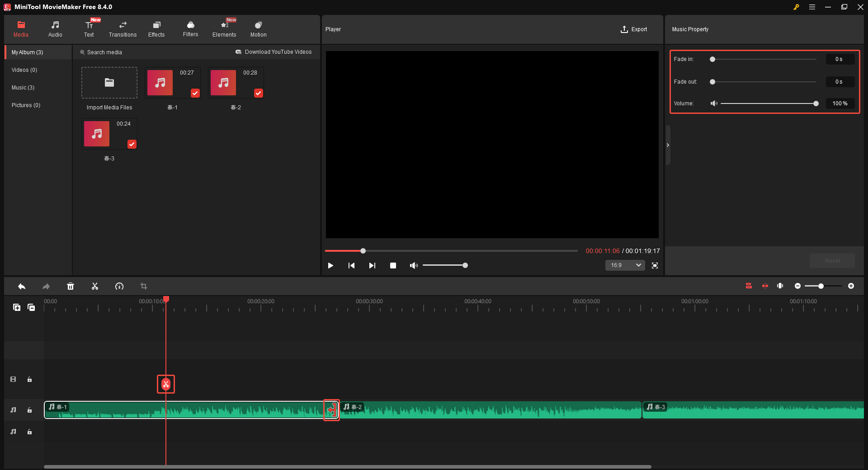
Task: Click the Delete trash icon
Action: point(71,286)
